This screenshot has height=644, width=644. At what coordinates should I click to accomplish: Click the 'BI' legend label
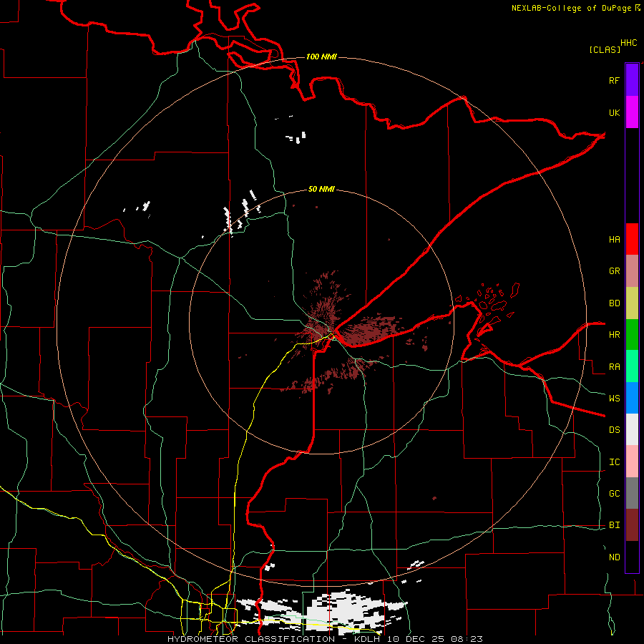pos(614,525)
